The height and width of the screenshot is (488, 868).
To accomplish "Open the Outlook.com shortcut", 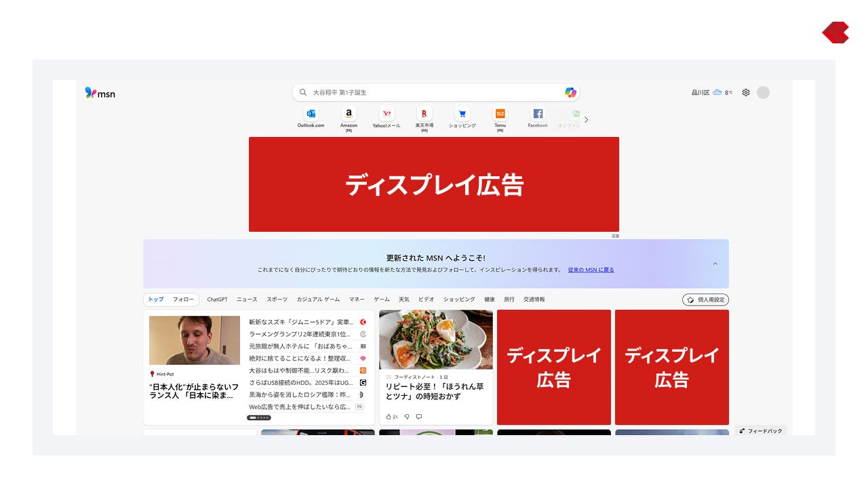I will (311, 117).
